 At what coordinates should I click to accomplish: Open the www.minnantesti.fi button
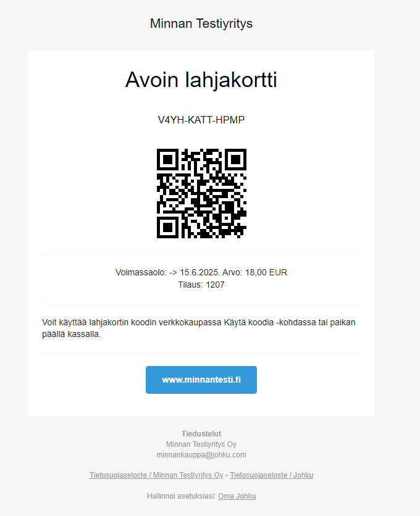pyautogui.click(x=201, y=380)
